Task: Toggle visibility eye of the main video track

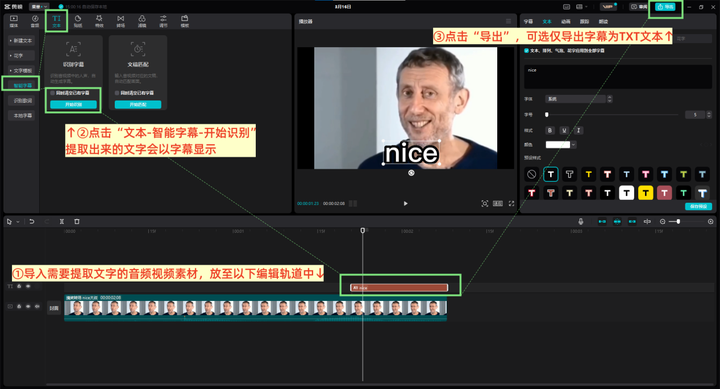Action: (28, 306)
